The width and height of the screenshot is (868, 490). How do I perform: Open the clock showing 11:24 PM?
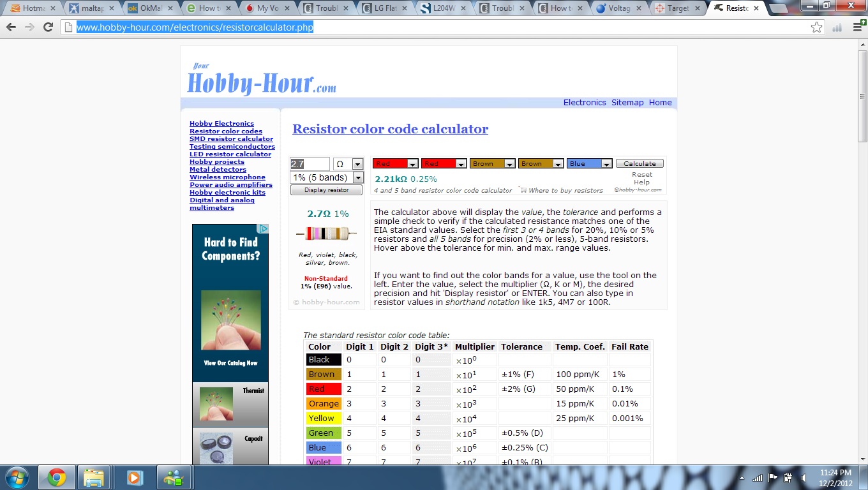(x=835, y=477)
